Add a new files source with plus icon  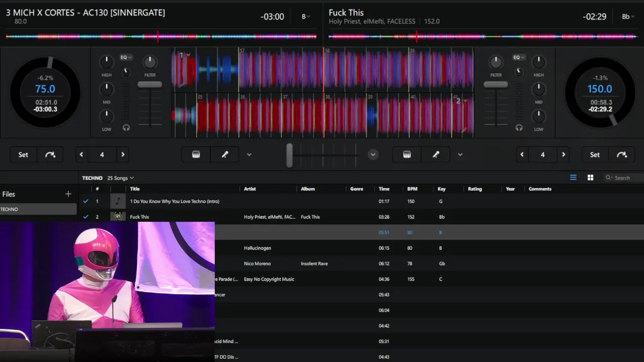[68, 194]
